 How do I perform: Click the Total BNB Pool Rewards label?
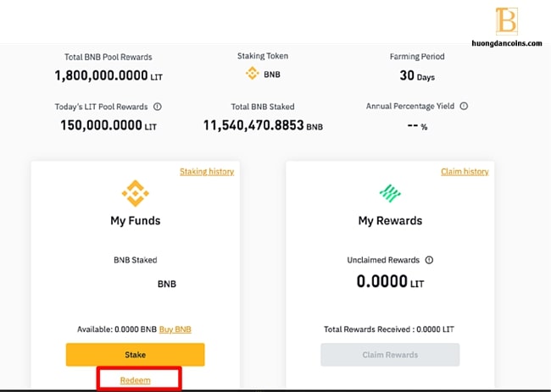click(x=109, y=57)
